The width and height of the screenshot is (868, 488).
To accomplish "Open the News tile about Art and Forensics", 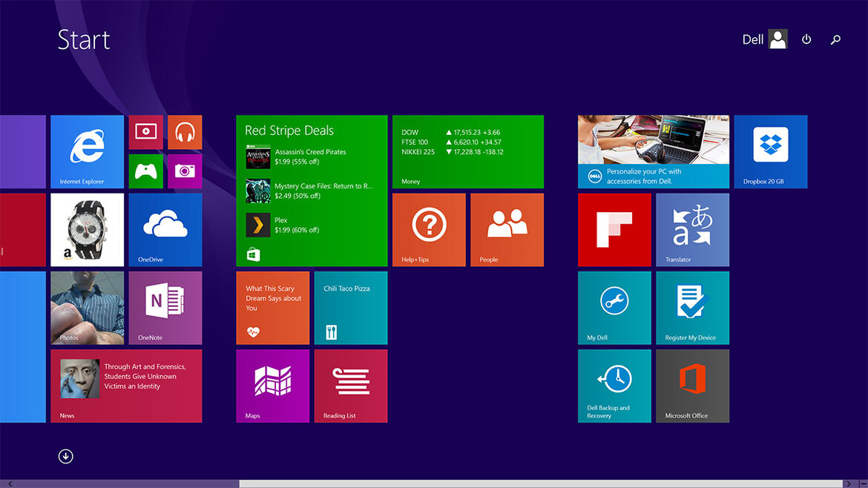I will point(126,386).
